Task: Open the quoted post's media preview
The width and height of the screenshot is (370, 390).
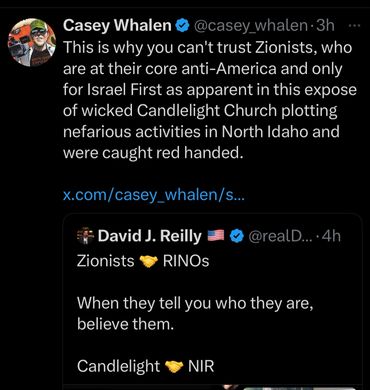Action: [212, 387]
